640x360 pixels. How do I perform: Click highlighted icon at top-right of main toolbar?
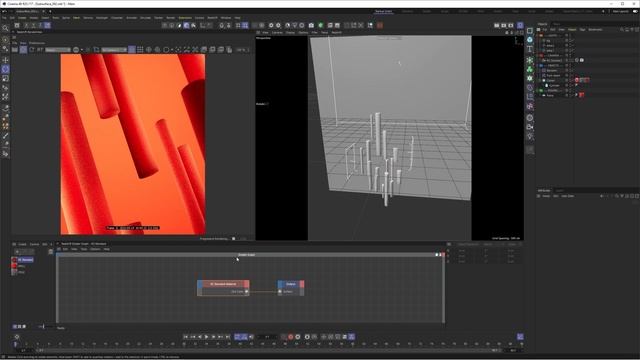pyautogui.click(x=520, y=25)
